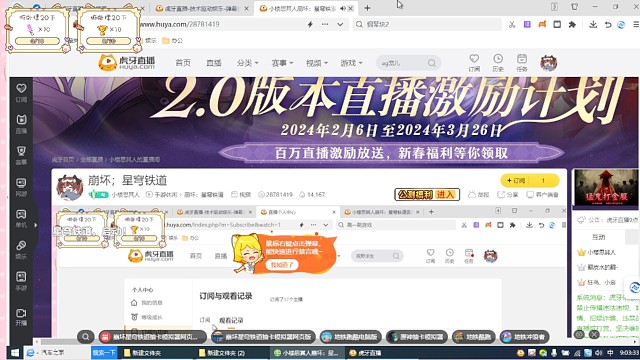Click the streamer avatar beside room title

tap(69, 187)
